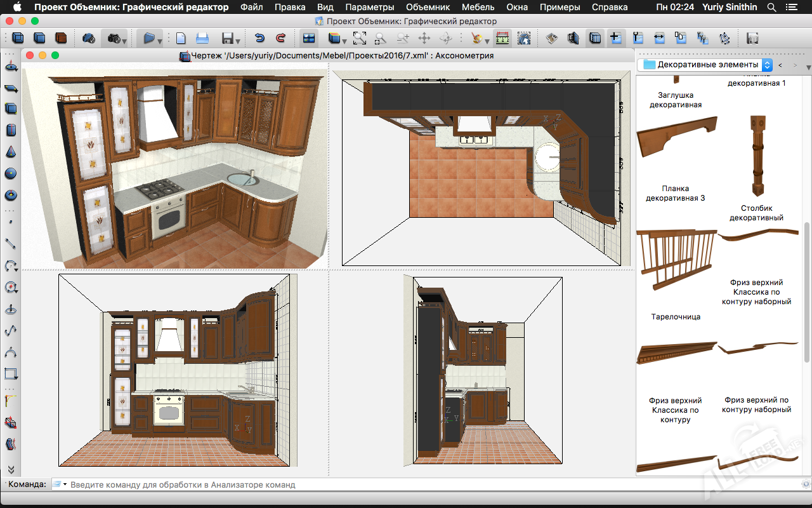The height and width of the screenshot is (508, 812).
Task: Click the pan move arrows icon
Action: (424, 38)
